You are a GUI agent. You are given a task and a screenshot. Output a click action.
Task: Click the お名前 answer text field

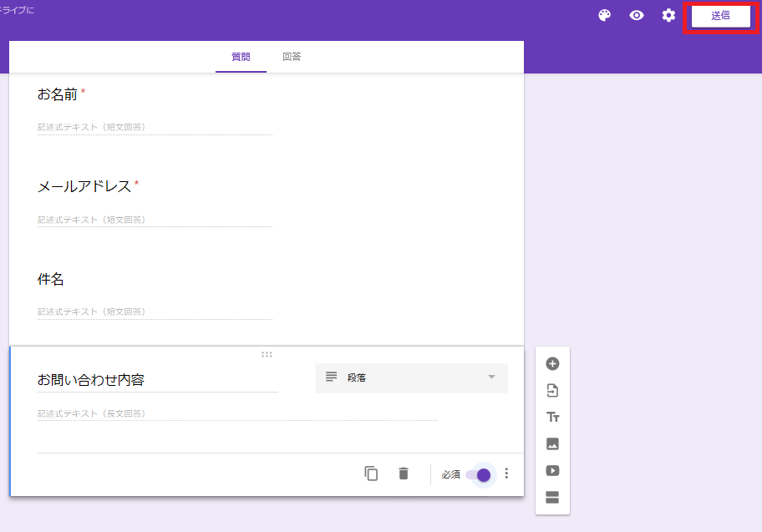pyautogui.click(x=155, y=127)
